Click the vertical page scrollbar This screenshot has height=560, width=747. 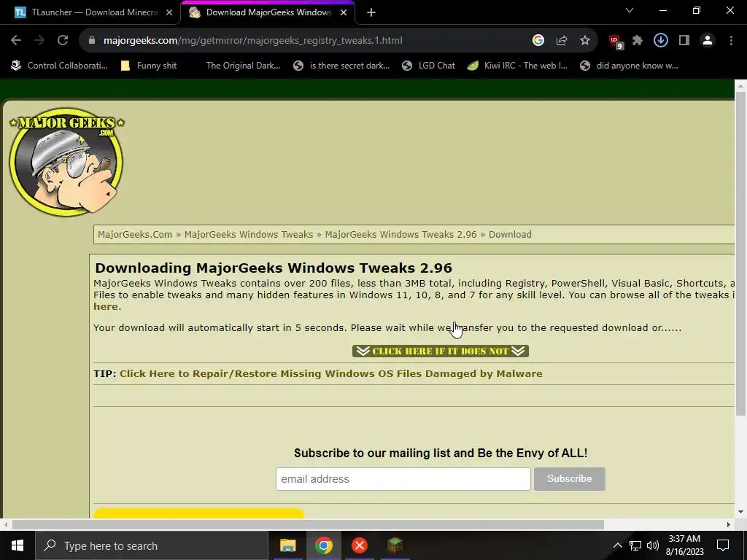740,252
